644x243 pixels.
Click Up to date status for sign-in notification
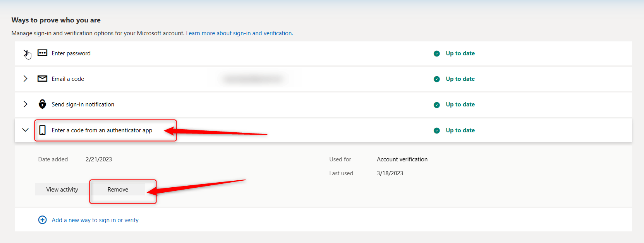[x=460, y=104]
